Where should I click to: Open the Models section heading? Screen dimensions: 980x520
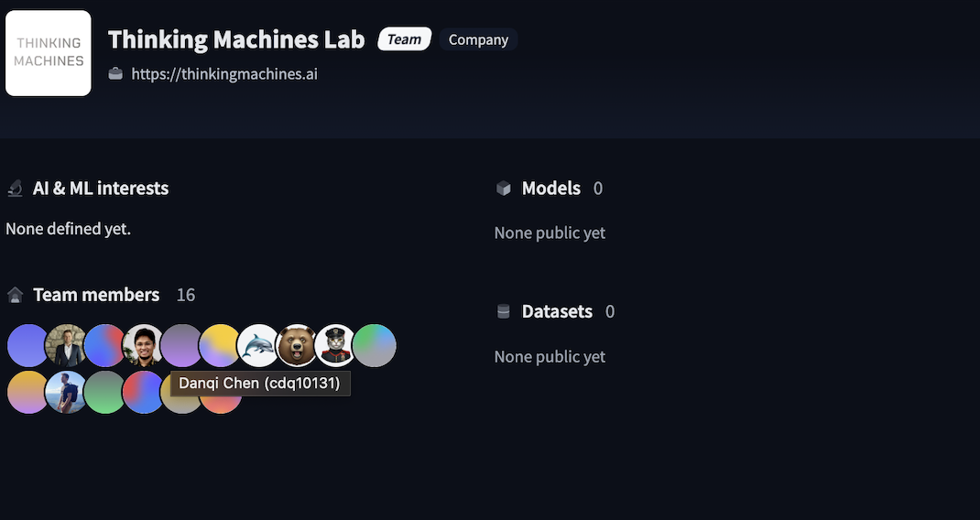point(550,189)
